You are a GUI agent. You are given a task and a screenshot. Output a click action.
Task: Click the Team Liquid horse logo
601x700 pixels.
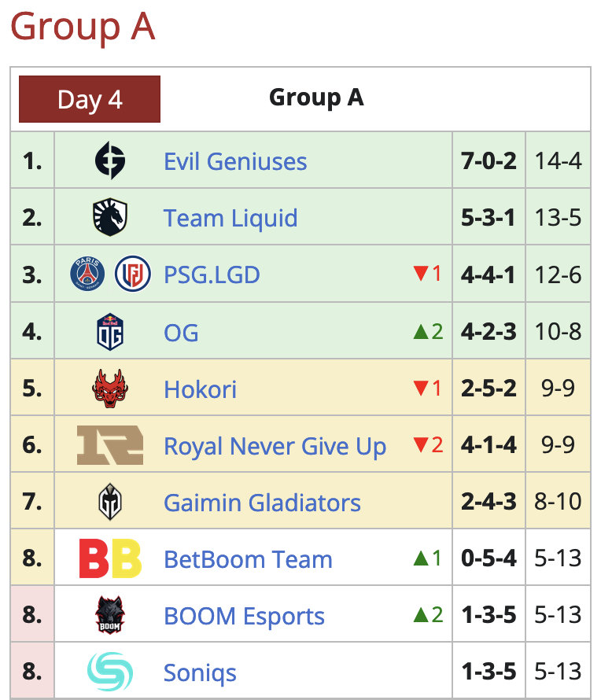click(109, 218)
